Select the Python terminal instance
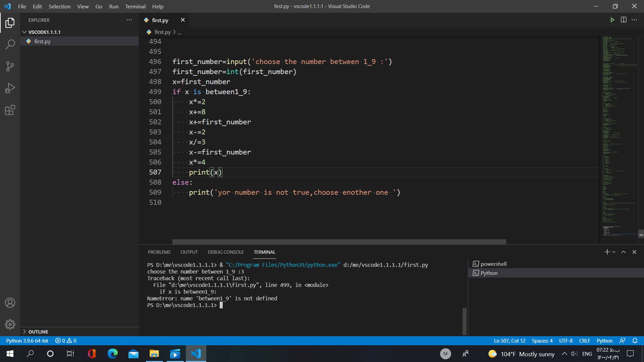The width and height of the screenshot is (644, 362). point(556,273)
